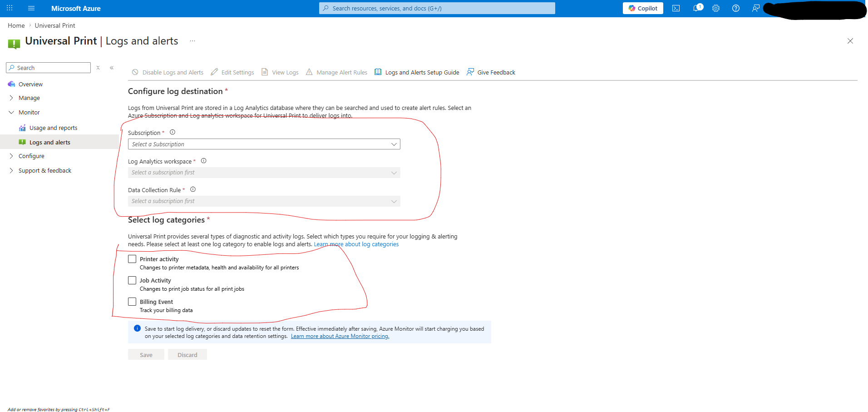Open the Log Analytics workspace dropdown
This screenshot has height=412, width=868.
264,173
